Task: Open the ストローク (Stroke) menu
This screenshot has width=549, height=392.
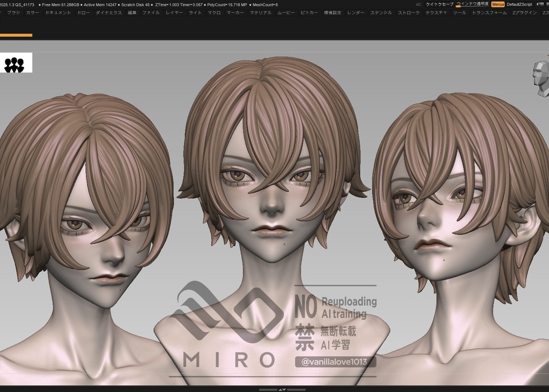Action: [x=409, y=13]
